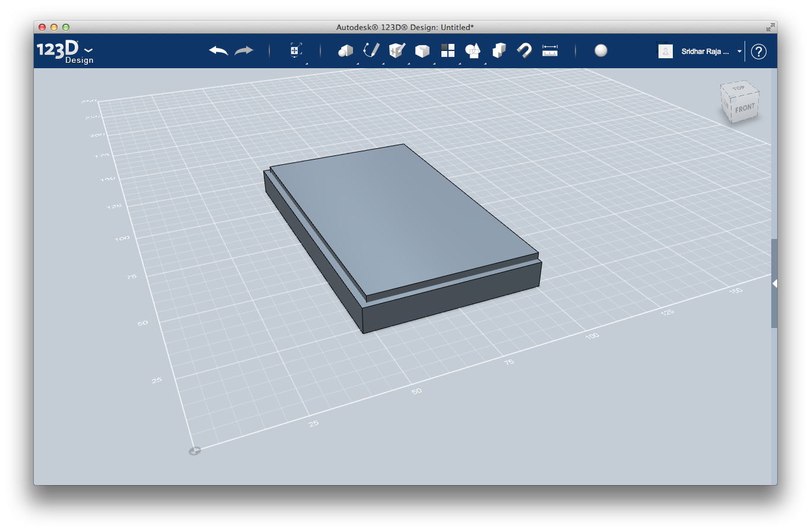Minimize the window with the yellow button
The height and width of the screenshot is (532, 811).
[x=54, y=27]
